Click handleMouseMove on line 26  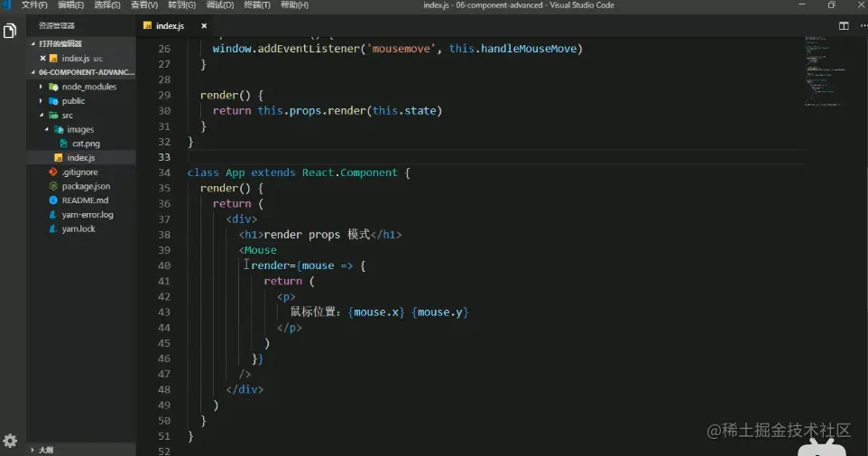tap(529, 49)
